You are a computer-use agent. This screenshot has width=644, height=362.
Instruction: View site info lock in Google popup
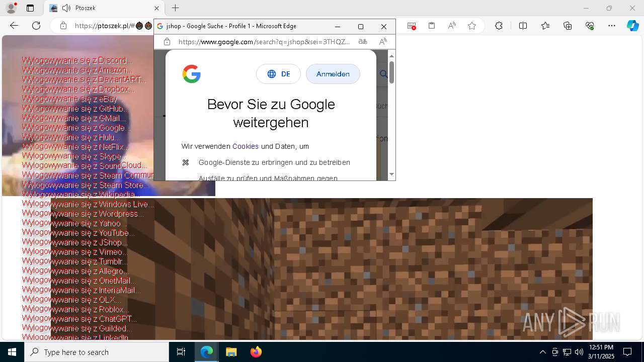168,42
